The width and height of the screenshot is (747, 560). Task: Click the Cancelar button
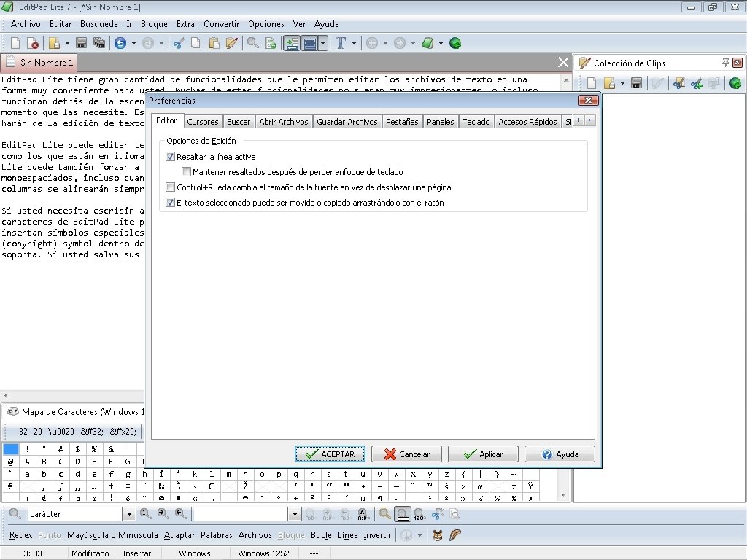click(x=406, y=454)
